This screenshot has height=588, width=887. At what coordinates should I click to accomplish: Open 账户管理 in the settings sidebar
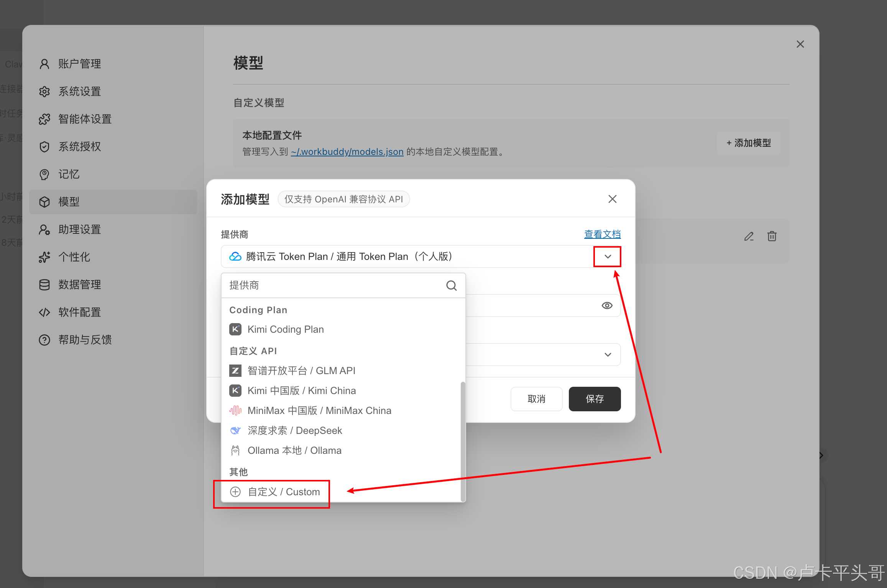[x=113, y=64]
